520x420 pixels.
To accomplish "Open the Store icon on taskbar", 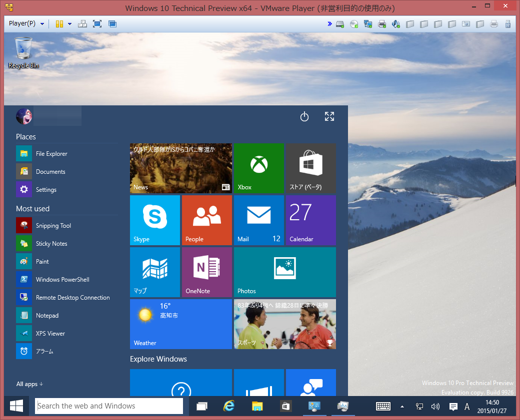I will (285, 406).
